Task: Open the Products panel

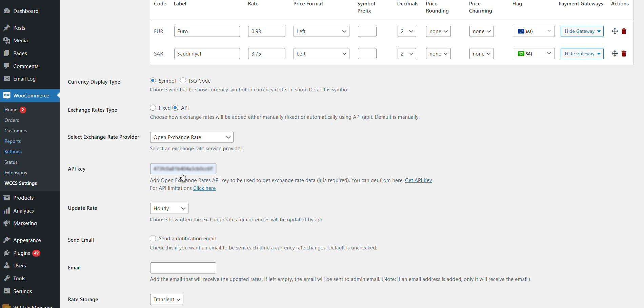Action: (23, 198)
